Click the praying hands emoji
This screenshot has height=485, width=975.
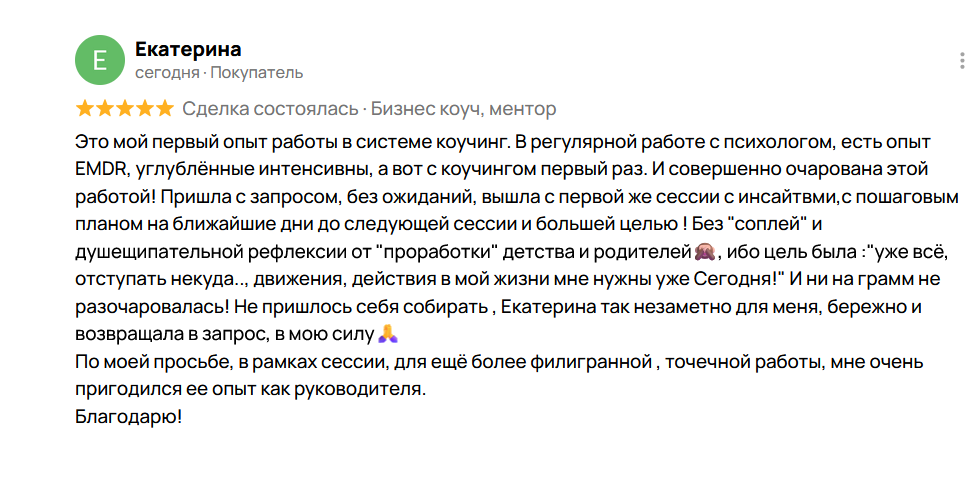(x=388, y=333)
